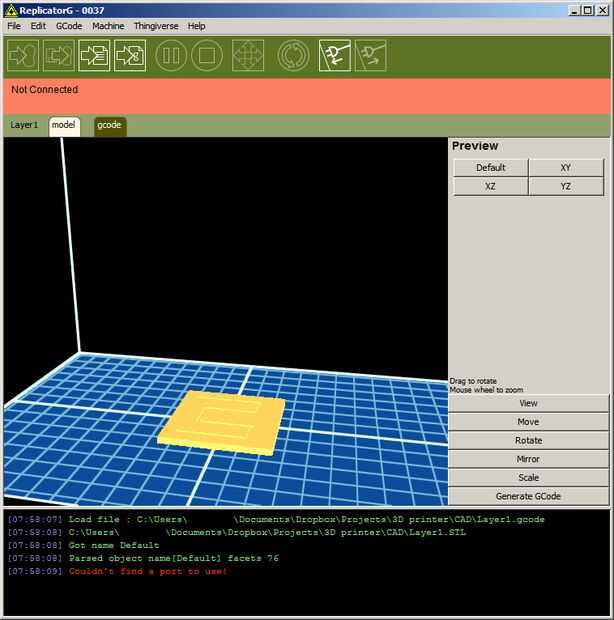Screen dimensions: 614x620
Task: Select the Scale tool button
Action: tap(528, 478)
